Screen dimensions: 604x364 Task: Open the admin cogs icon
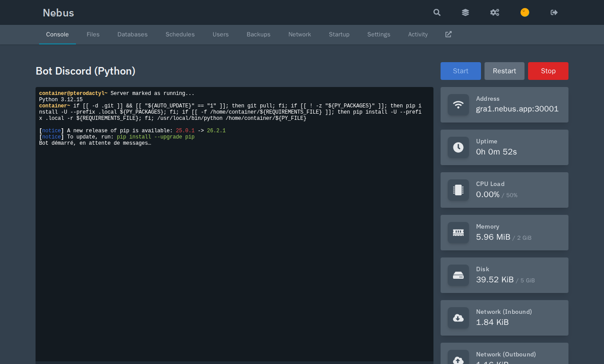click(x=495, y=12)
